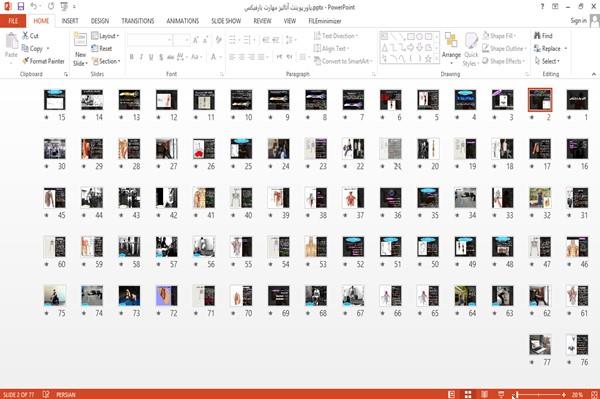Toggle Bold formatting
This screenshot has width=600, height=399.
tap(132, 57)
